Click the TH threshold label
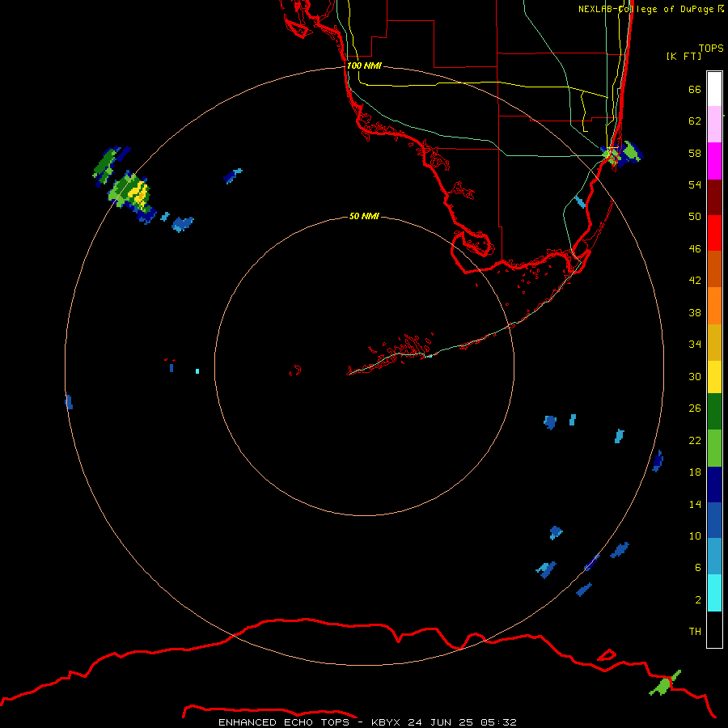The image size is (728, 728). [695, 632]
